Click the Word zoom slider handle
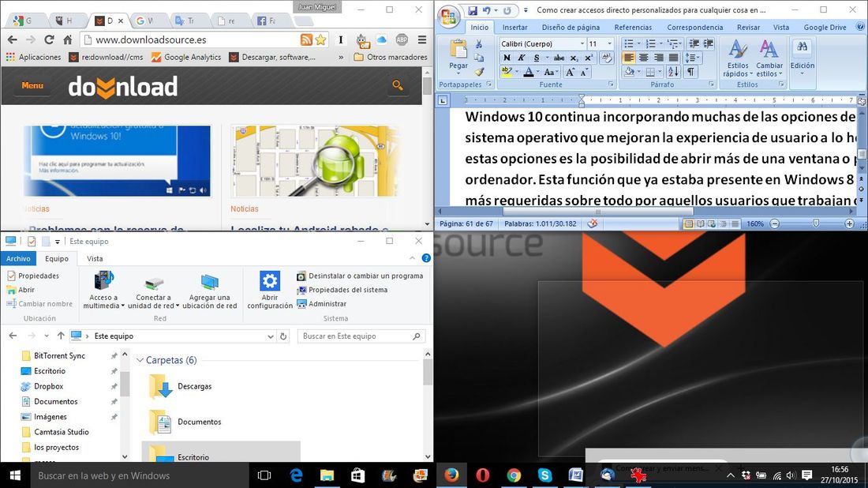 click(x=815, y=223)
